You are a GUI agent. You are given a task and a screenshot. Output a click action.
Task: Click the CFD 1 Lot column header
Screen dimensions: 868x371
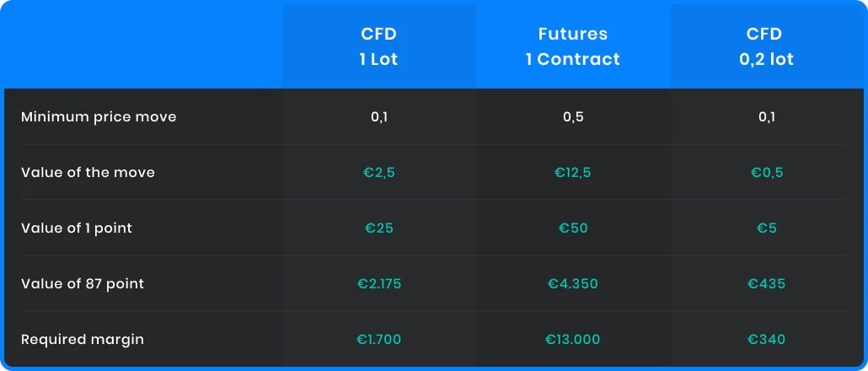pyautogui.click(x=378, y=46)
